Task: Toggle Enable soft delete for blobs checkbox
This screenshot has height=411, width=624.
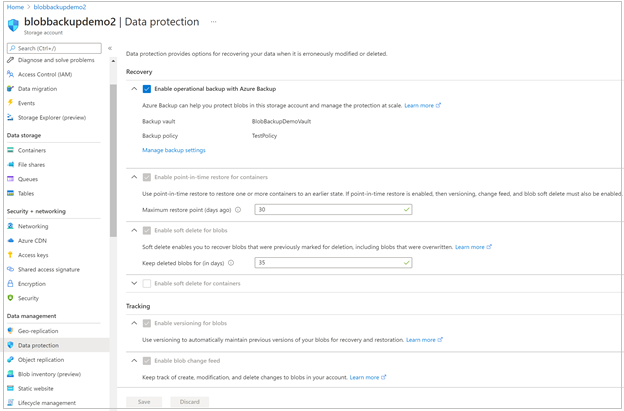Action: (147, 230)
